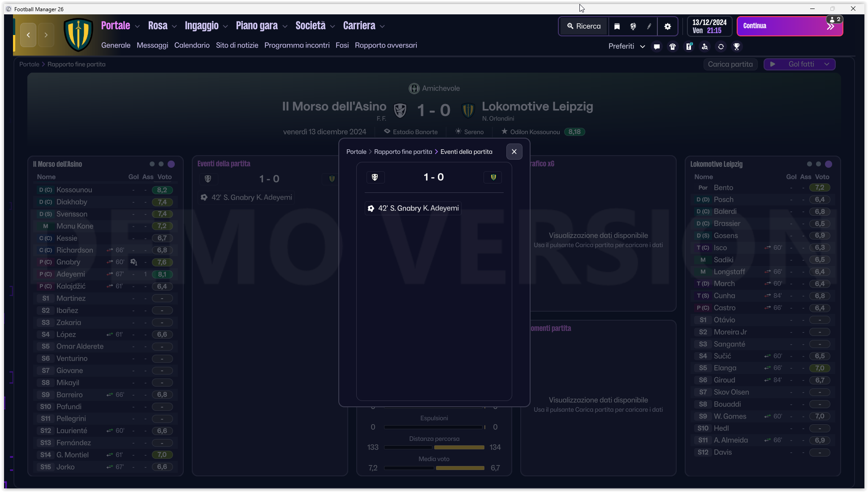The width and height of the screenshot is (868, 492).
Task: Click the online users badge showing 2
Action: [x=835, y=19]
